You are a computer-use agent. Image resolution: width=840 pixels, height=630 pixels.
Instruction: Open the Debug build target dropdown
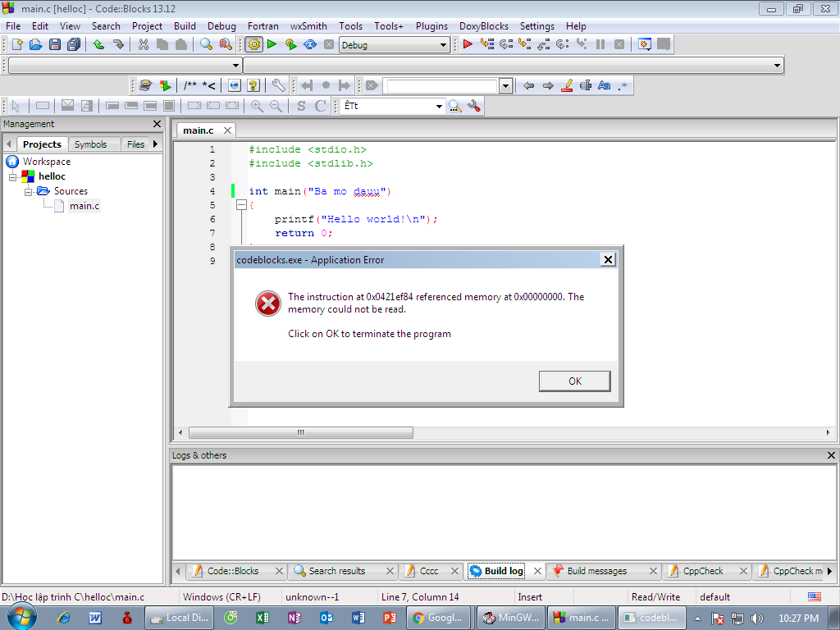tap(443, 45)
